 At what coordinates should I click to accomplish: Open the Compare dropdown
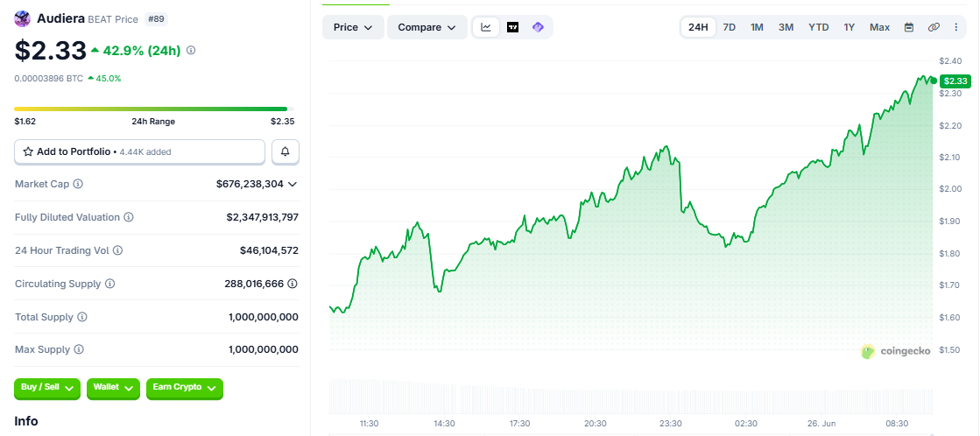pos(427,27)
